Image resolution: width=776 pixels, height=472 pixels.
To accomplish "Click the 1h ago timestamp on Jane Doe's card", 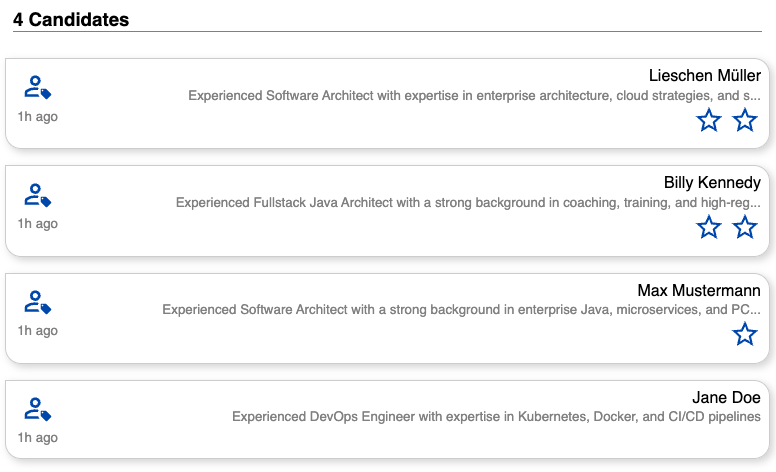I will click(38, 438).
